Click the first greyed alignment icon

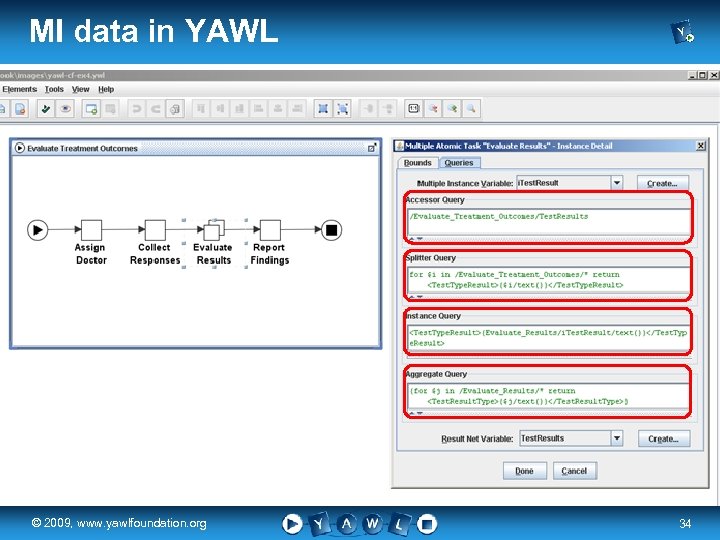pos(201,109)
